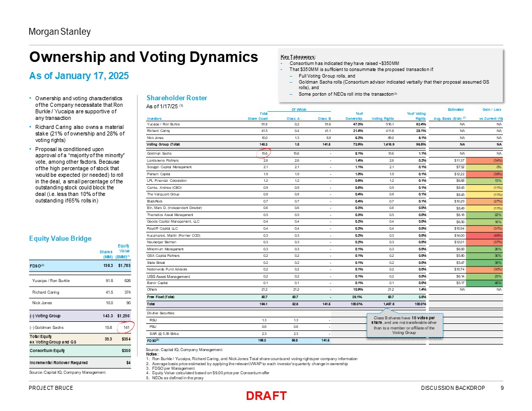Click the "$11.37" average basis value

point(460,160)
